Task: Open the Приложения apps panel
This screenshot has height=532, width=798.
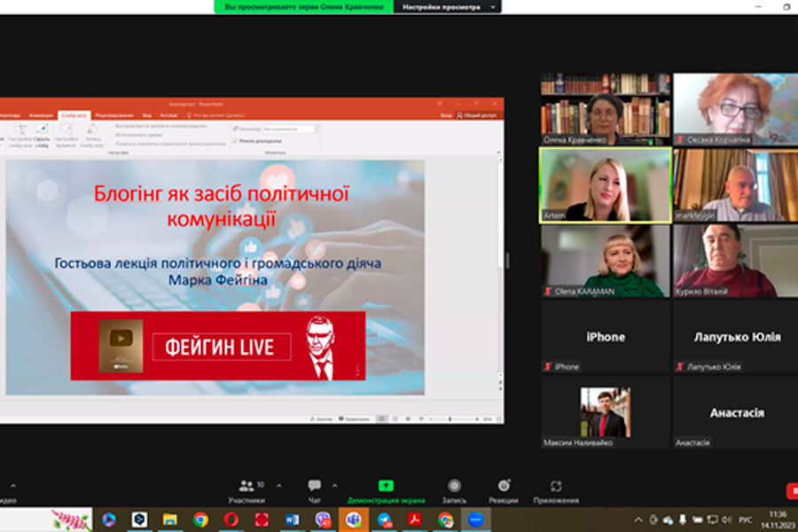Action: (556, 491)
